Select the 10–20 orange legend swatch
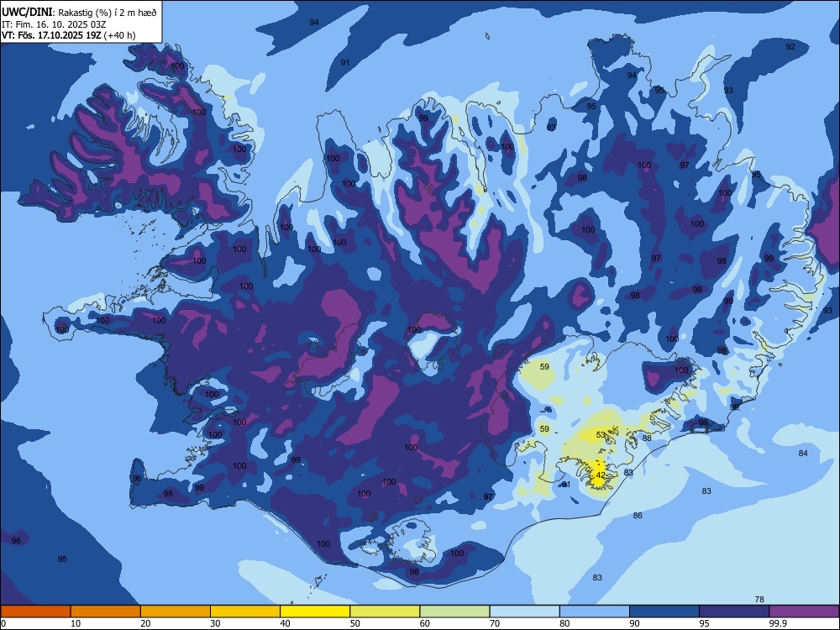 click(106, 612)
